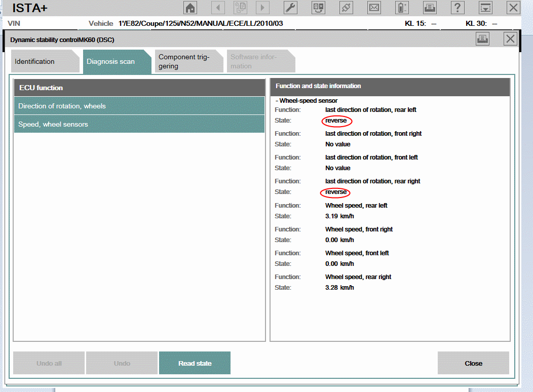Click 'Wheel speed, rear right' text

[x=358, y=277]
